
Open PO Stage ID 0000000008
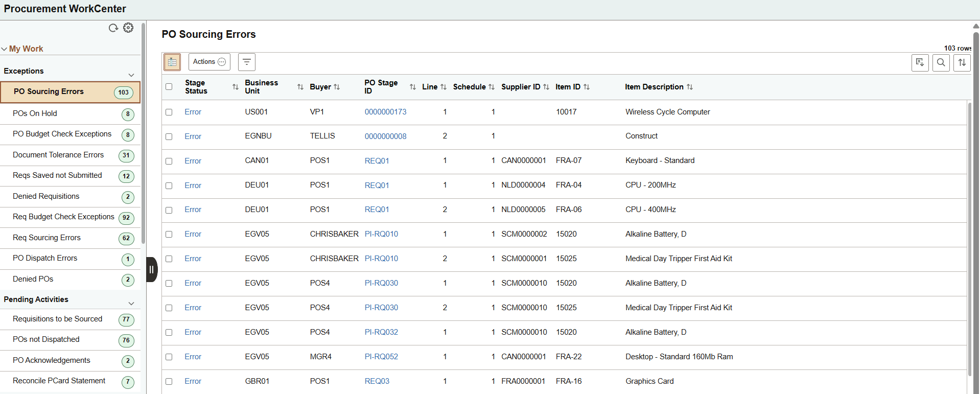pos(385,136)
